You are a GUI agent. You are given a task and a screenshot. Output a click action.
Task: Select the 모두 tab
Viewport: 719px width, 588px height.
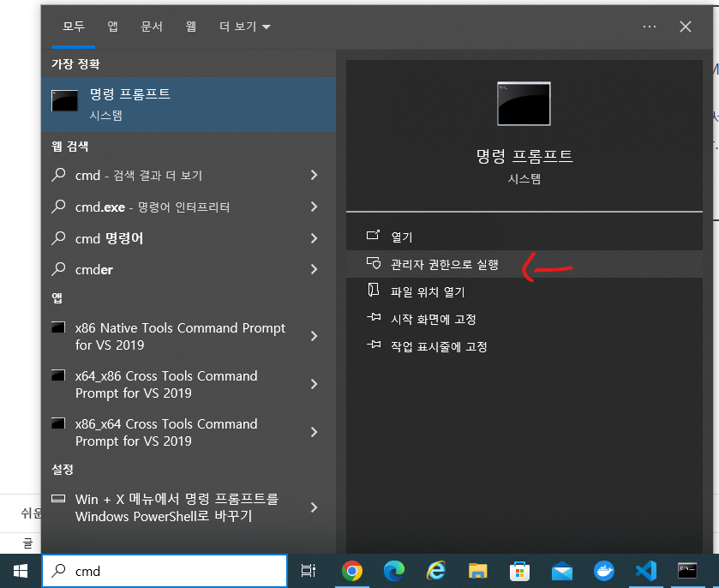click(x=74, y=27)
